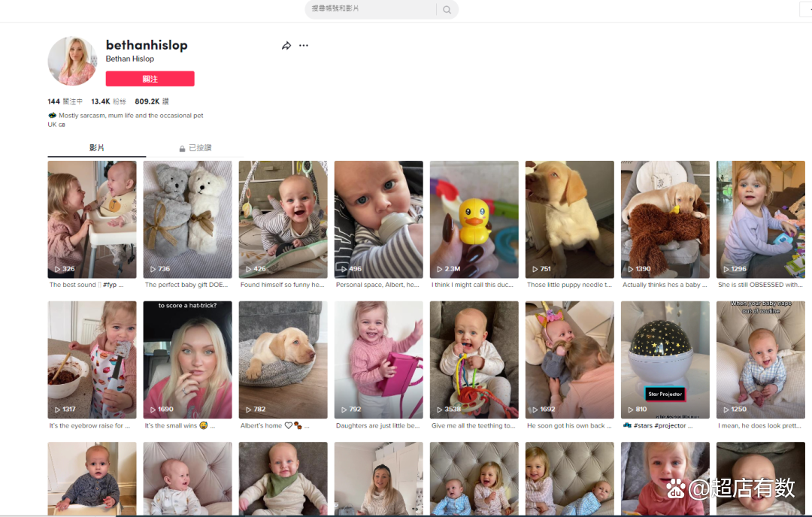Click play icon on 2.3M views video
The width and height of the screenshot is (812, 517).
439,269
